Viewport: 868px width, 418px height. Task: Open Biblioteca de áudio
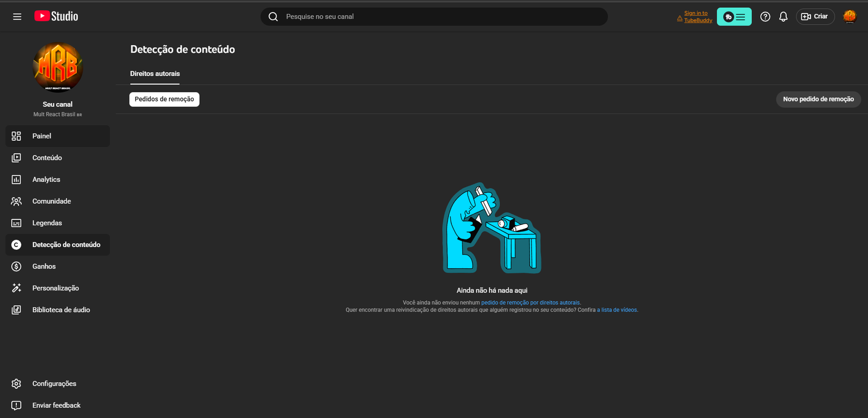point(58,310)
